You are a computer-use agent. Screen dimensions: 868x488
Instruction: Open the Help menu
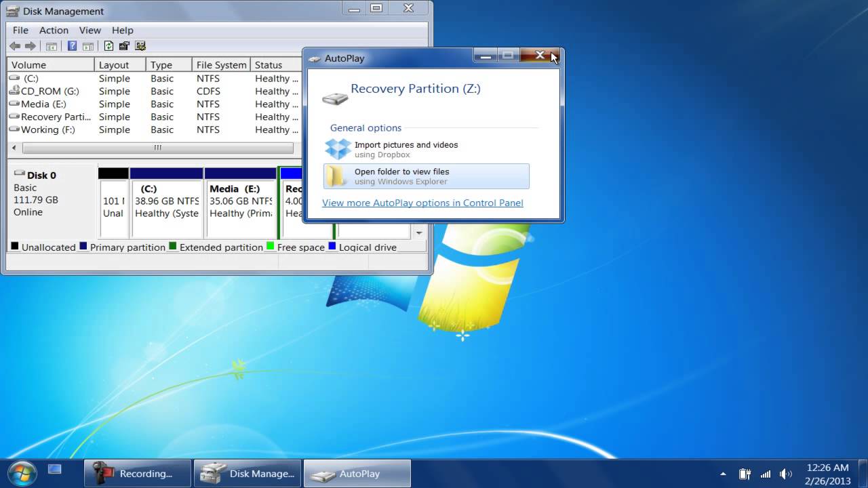(122, 30)
